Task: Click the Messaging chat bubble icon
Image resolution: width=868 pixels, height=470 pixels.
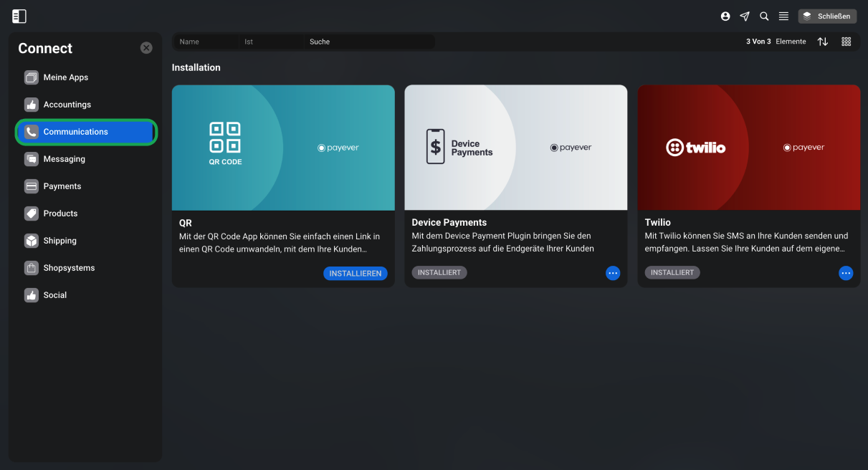Action: click(x=32, y=159)
